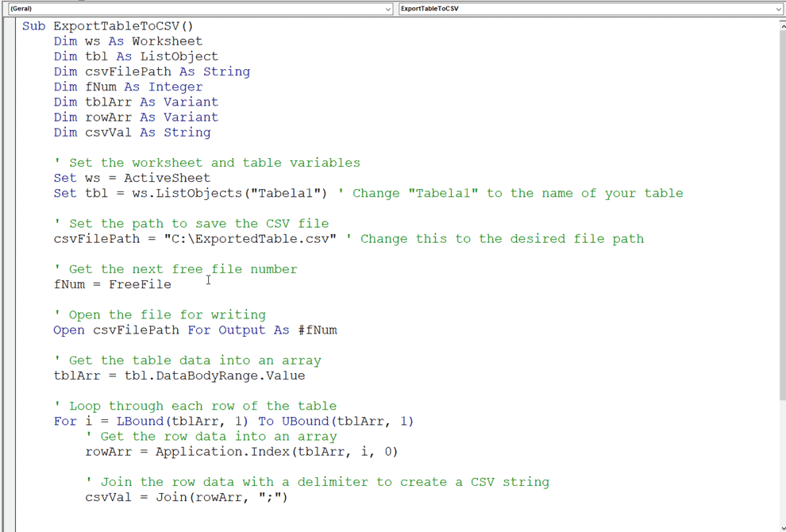Screen dimensions: 786x532
Task: Click the word FreeFile in the code
Action: click(x=140, y=284)
